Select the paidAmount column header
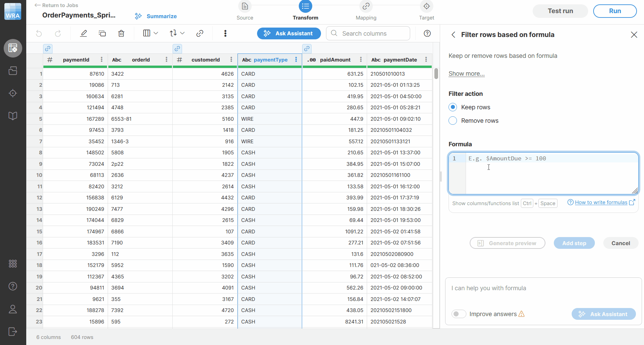Viewport: 644px width, 345px height. 335,60
